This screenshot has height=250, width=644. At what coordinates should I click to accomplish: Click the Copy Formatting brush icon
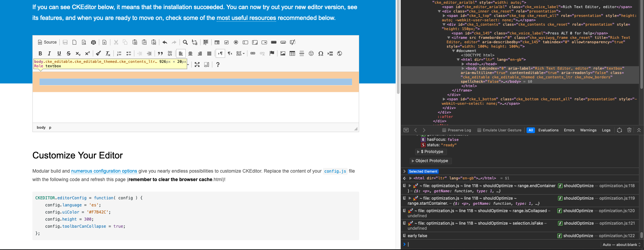[x=98, y=53]
